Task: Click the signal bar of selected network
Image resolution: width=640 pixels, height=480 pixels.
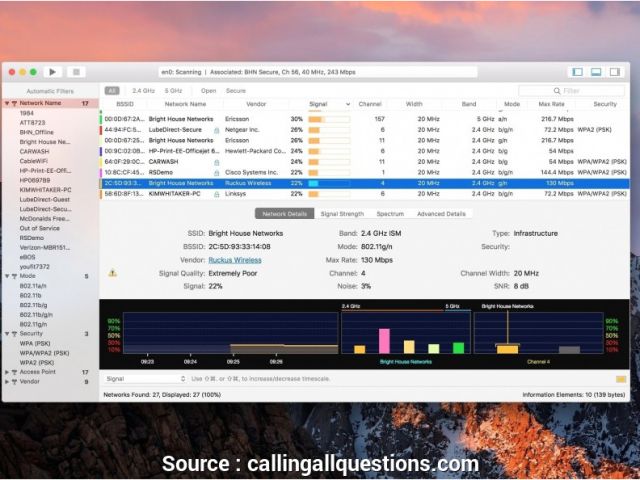Action: point(329,183)
